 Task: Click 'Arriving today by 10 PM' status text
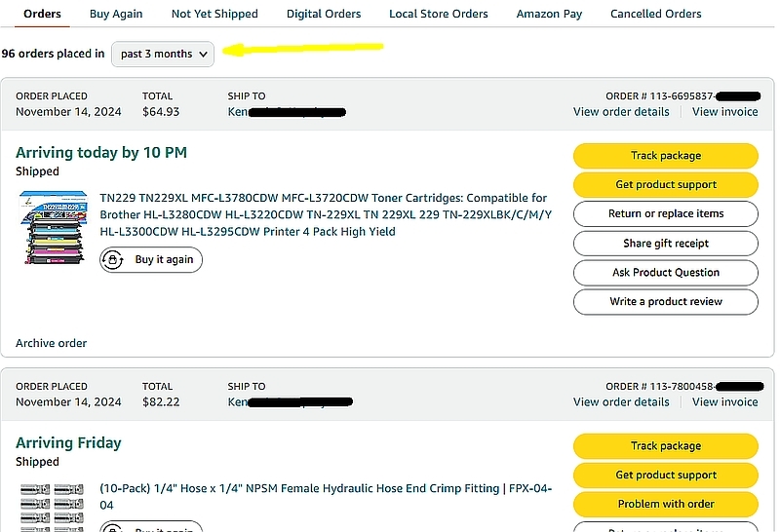(101, 153)
